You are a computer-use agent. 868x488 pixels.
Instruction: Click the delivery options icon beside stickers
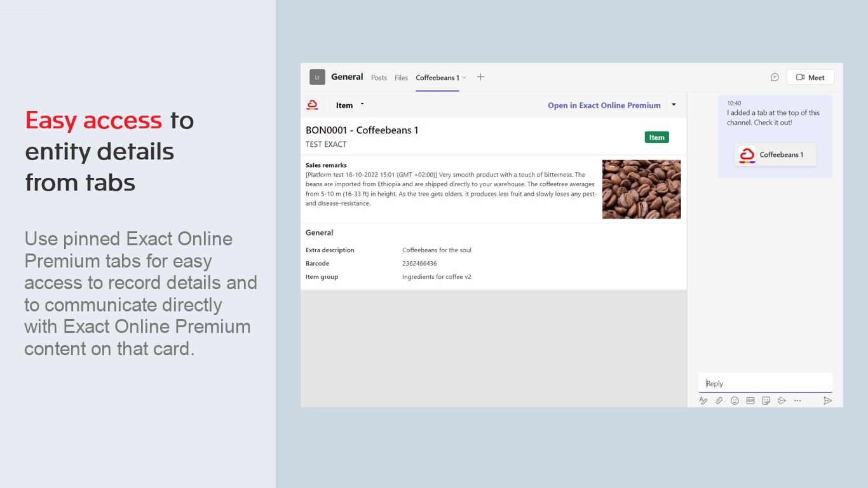(782, 401)
